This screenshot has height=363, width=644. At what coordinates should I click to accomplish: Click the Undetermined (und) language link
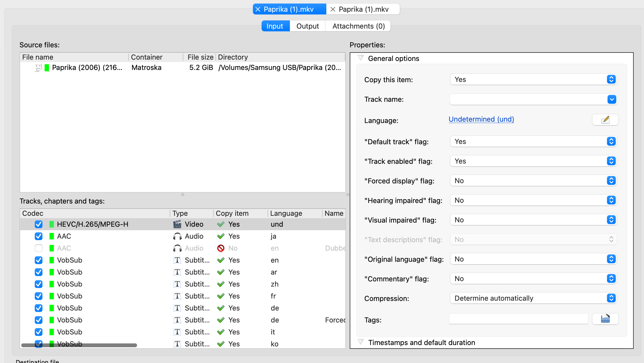481,119
